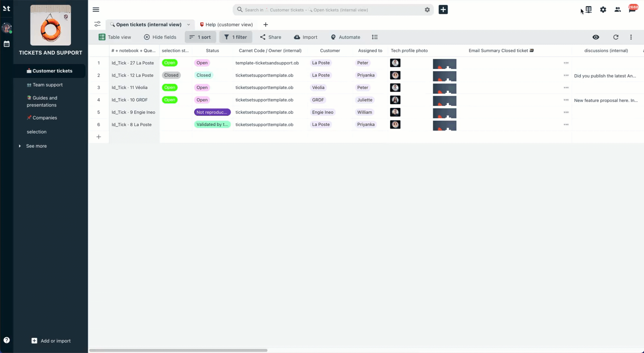Viewport: 644px width, 353px height.
Task: Click the lifebuoy workspace image
Action: pyautogui.click(x=51, y=25)
